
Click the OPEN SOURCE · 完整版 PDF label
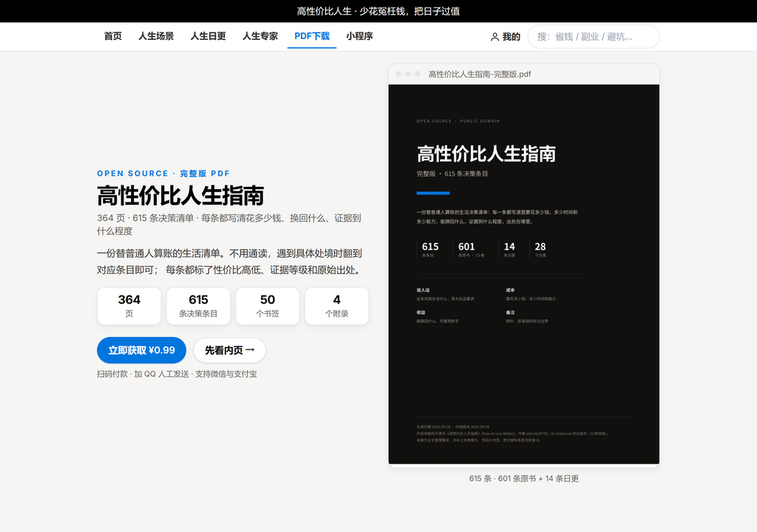point(163,174)
